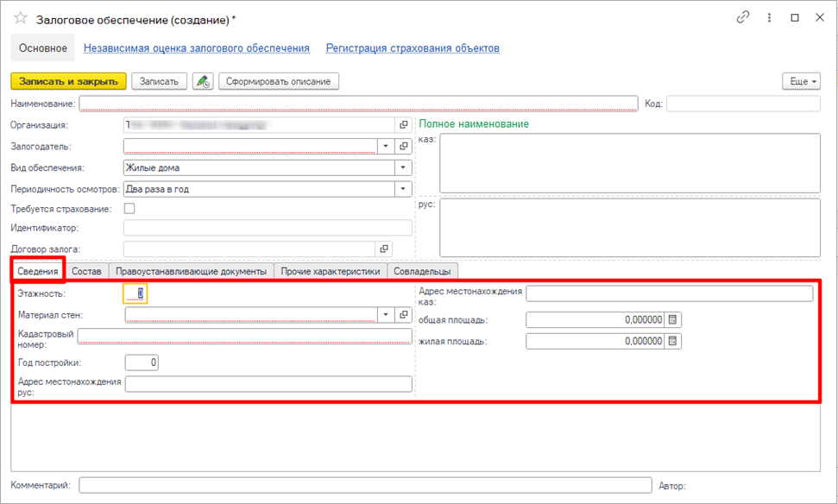838x504 pixels.
Task: Expand the Залогодатель dropdown list
Action: [385, 147]
